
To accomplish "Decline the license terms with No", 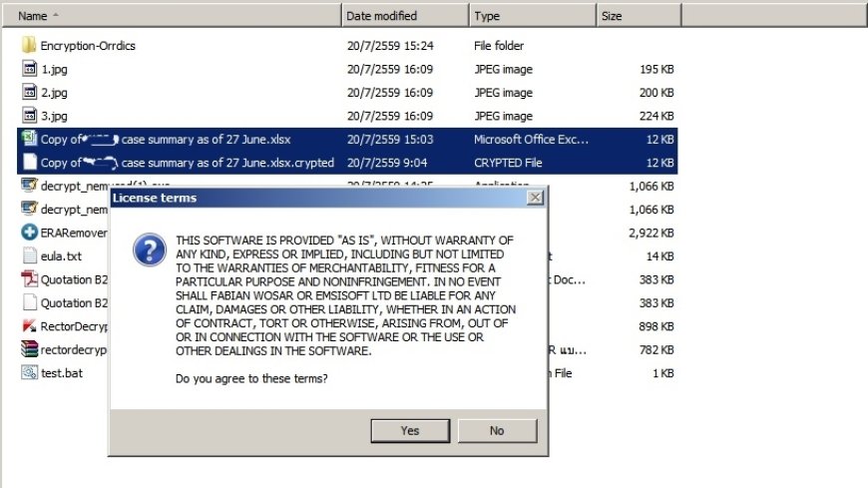I will (x=497, y=430).
